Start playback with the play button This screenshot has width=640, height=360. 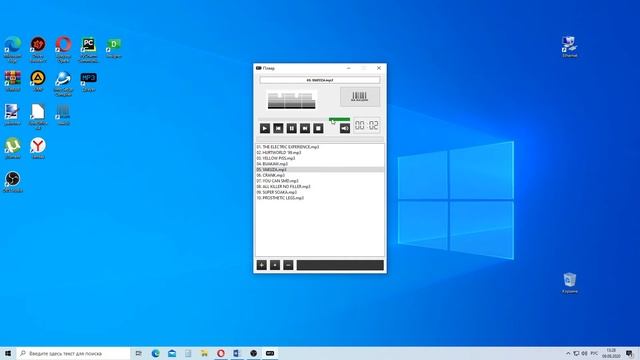264,128
